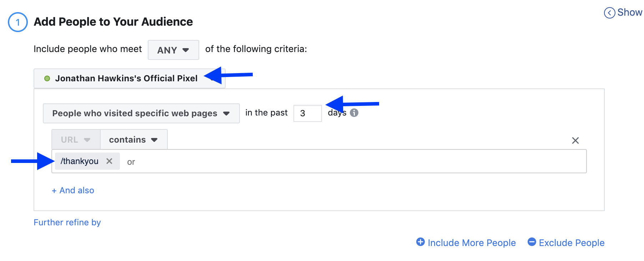Click the green pixel status dot

(x=47, y=78)
